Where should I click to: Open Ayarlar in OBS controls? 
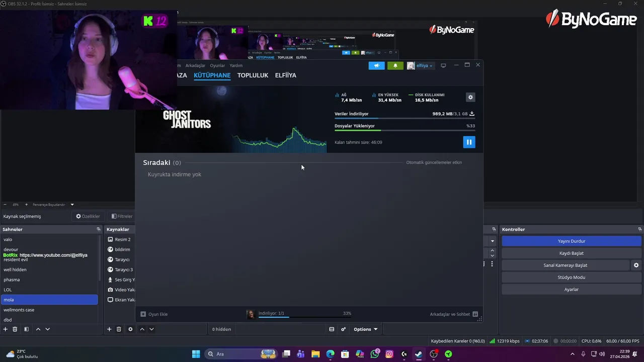pyautogui.click(x=571, y=290)
